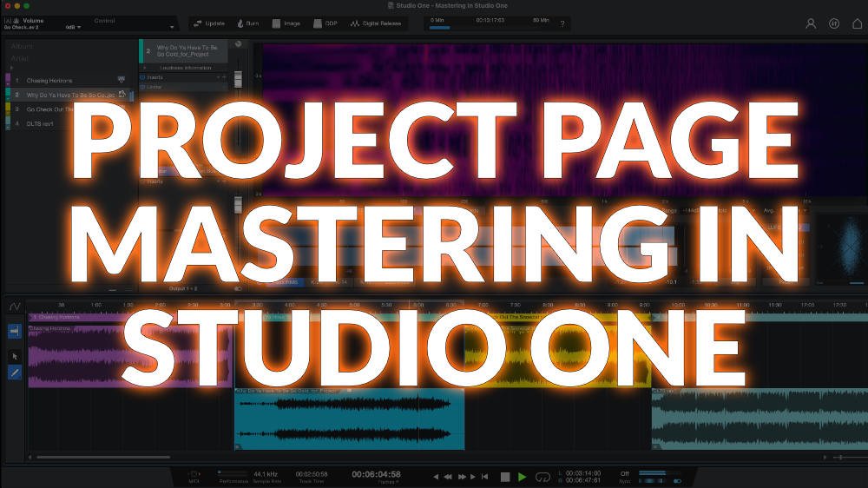Click the Update button in toolbar
The image size is (868, 488).
[x=208, y=23]
